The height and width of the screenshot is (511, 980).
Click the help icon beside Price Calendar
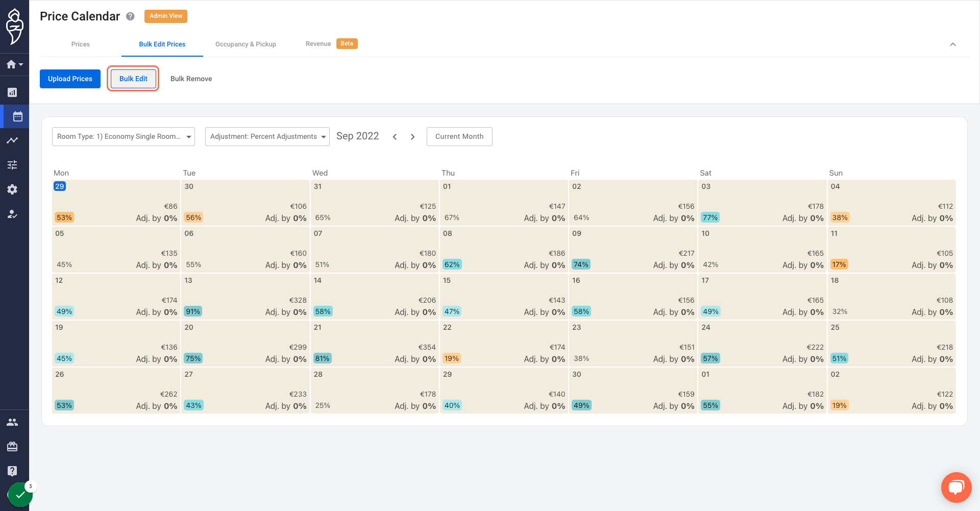130,16
